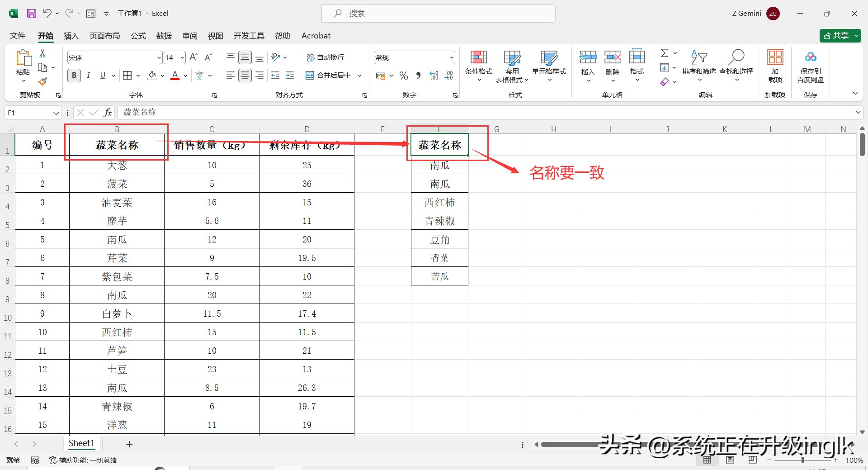Toggle middle vertical alignment

[x=245, y=57]
